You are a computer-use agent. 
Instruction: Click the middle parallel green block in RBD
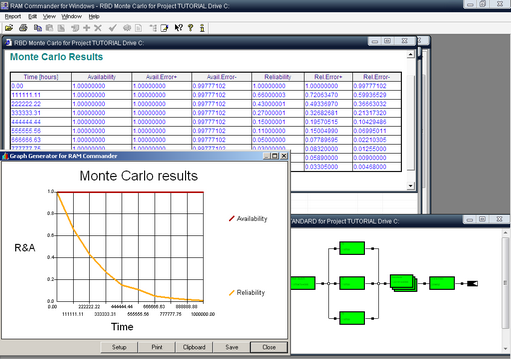(352, 283)
